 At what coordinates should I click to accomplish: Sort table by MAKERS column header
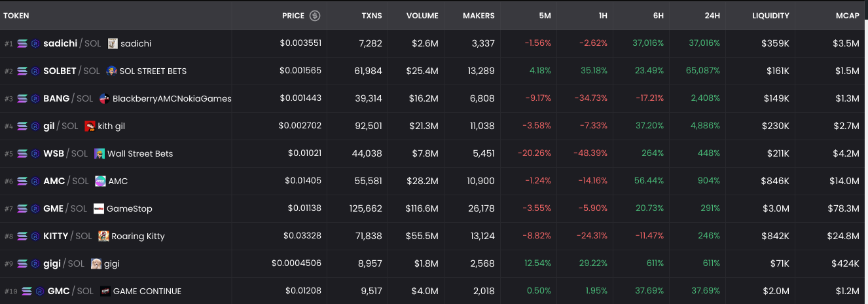(479, 16)
